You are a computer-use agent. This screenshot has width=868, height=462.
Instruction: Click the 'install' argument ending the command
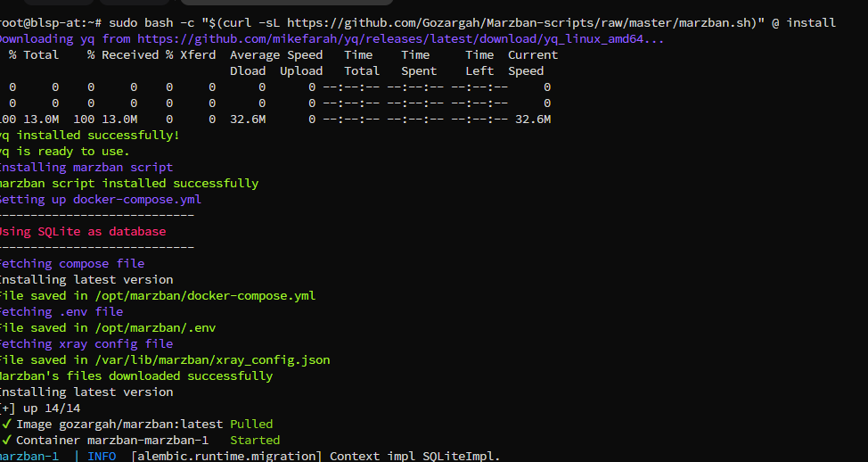(x=811, y=22)
